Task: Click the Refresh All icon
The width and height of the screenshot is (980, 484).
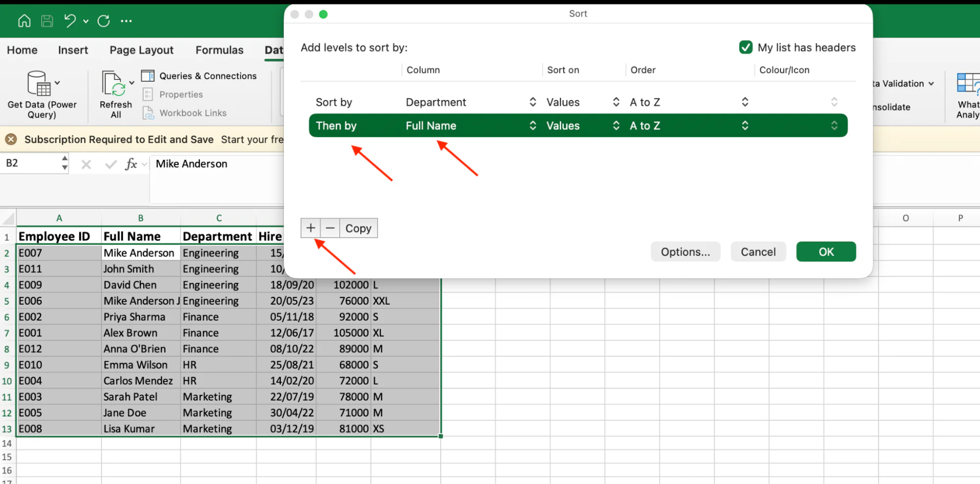Action: pos(114,83)
